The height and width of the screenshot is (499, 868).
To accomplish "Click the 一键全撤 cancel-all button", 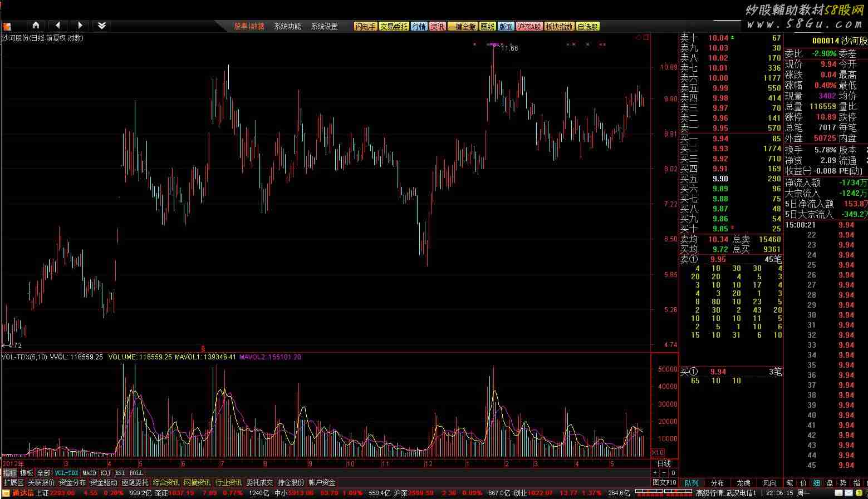I will coord(462,26).
